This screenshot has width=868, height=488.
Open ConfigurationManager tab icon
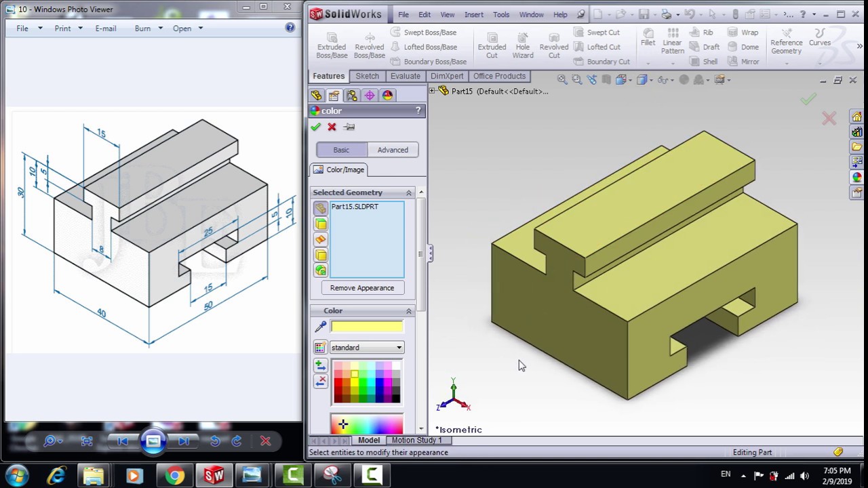point(351,96)
